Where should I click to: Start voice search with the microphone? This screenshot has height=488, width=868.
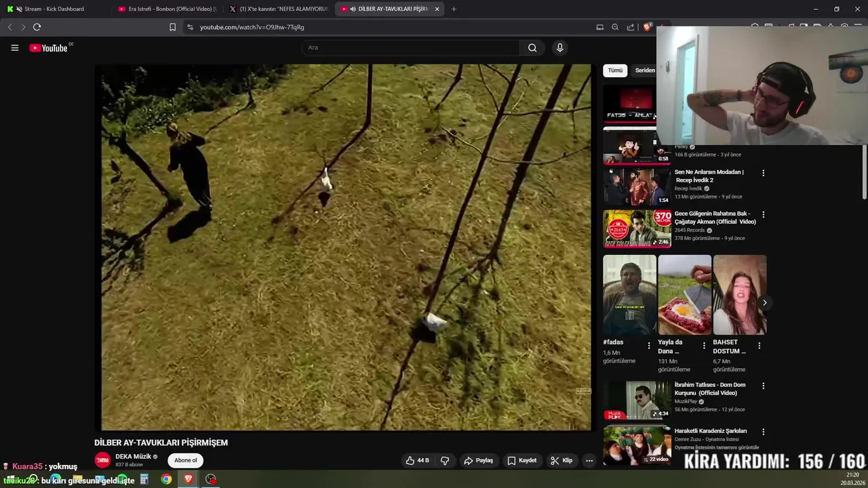click(559, 47)
